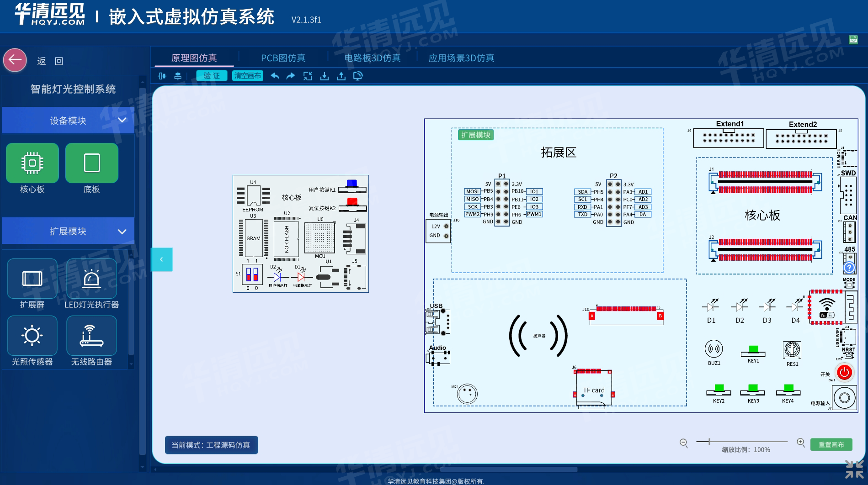Click the zoom ratio slider handle

[x=709, y=442]
